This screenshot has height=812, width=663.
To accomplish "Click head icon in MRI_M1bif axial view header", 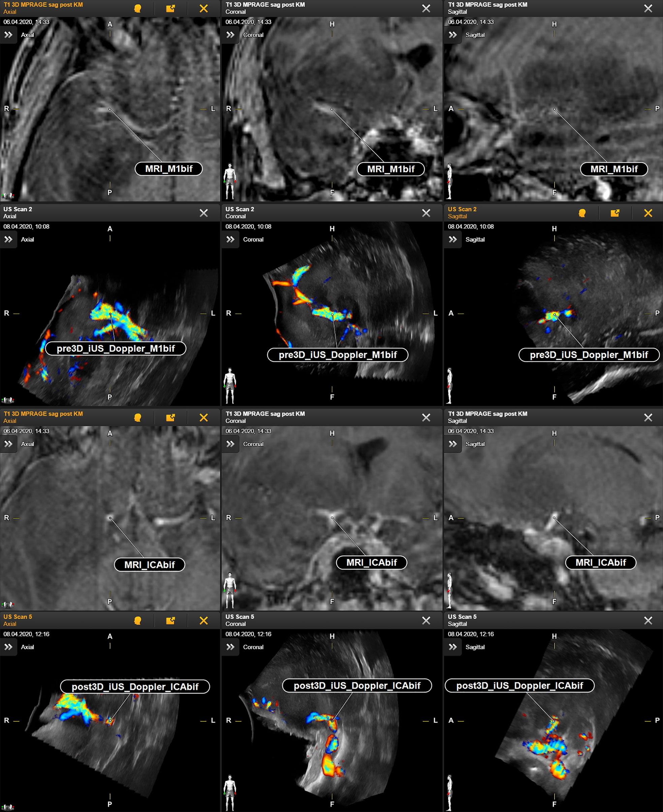I will [137, 8].
